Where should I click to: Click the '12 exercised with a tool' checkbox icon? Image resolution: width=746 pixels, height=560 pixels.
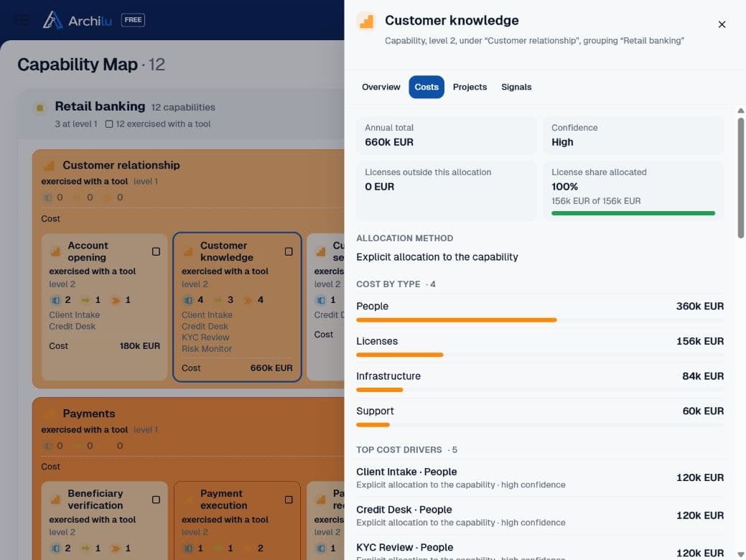point(109,124)
